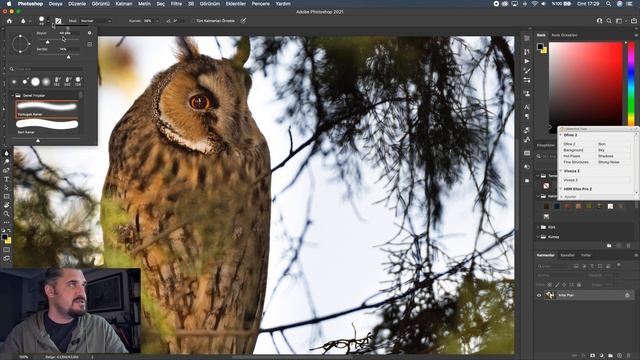Select the soft blurred recent brush
This screenshot has height=360, width=640.
(x=46, y=82)
